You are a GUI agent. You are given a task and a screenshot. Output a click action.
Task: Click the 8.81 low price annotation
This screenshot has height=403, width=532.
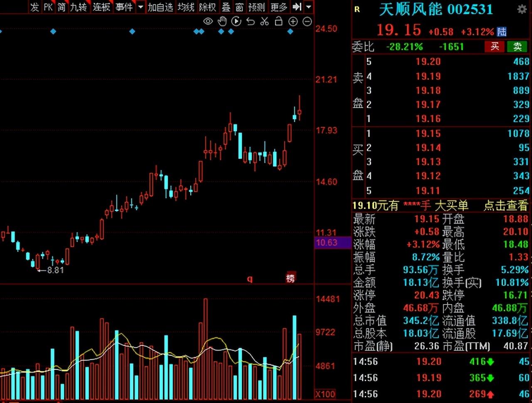pyautogui.click(x=55, y=270)
